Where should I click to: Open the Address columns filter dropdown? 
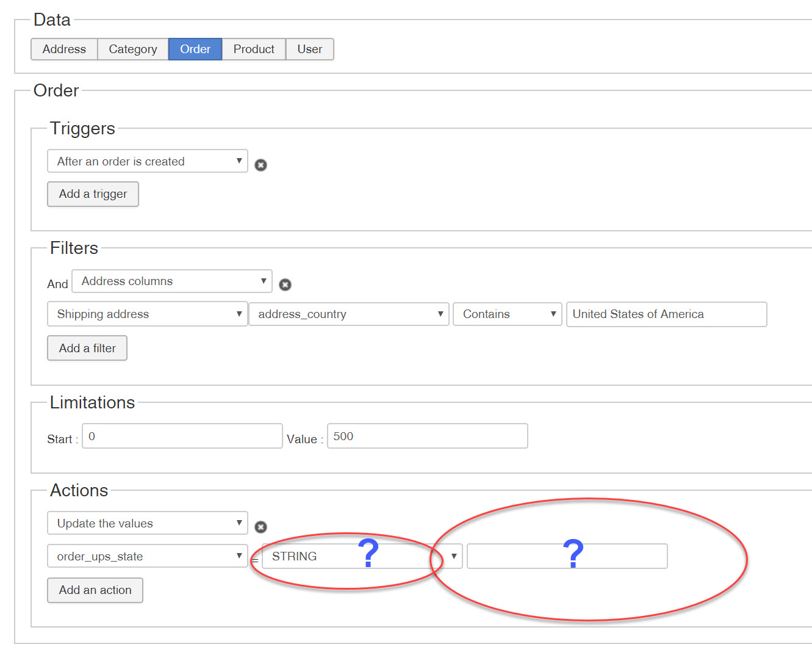(x=171, y=281)
